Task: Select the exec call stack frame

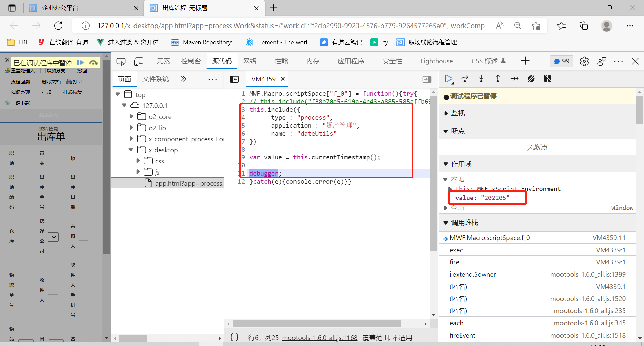Action: tap(456, 250)
